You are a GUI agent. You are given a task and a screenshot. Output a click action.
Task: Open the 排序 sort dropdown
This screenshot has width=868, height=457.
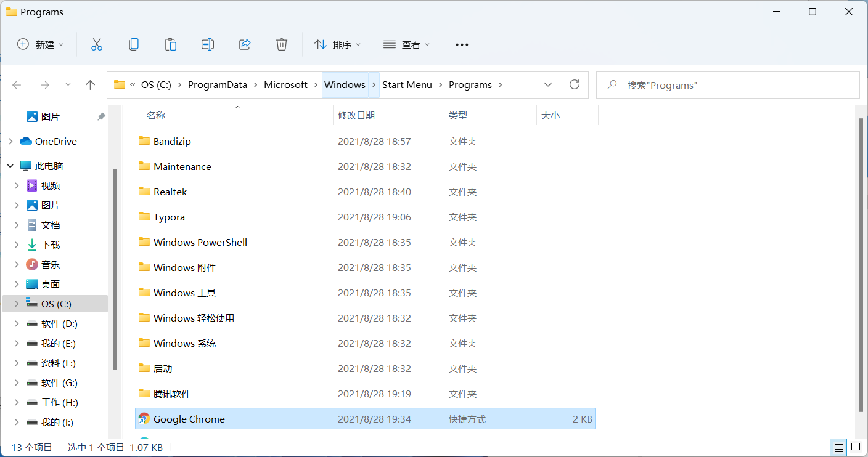tap(338, 44)
